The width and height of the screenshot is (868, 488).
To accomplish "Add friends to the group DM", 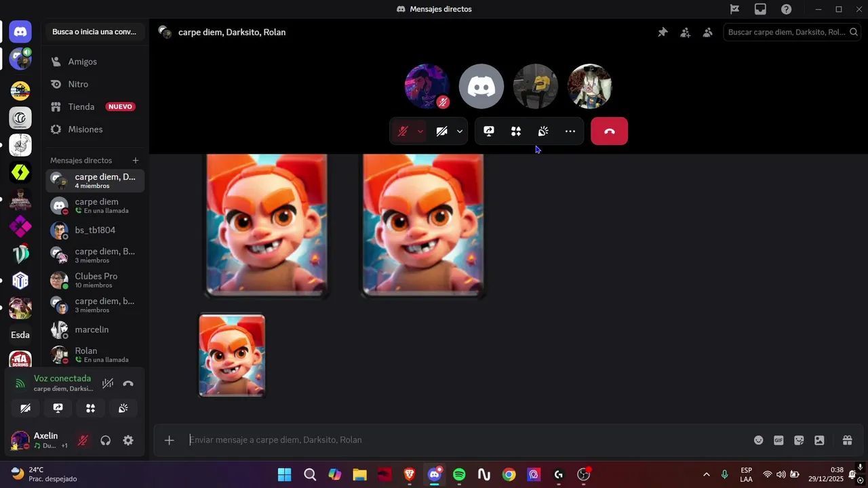I will pyautogui.click(x=685, y=32).
